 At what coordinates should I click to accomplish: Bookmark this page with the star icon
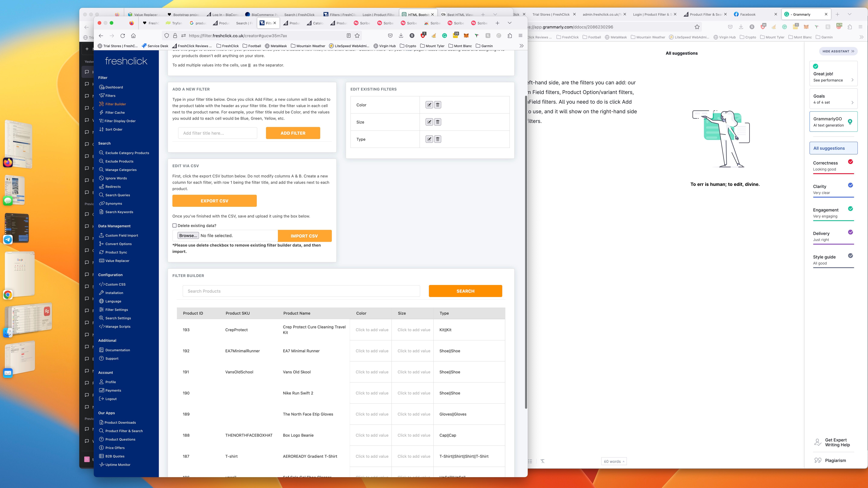[x=357, y=36]
